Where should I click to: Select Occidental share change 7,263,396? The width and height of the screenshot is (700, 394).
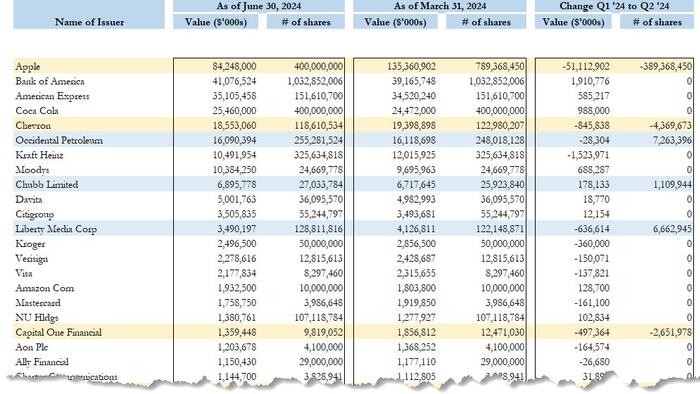tap(672, 140)
